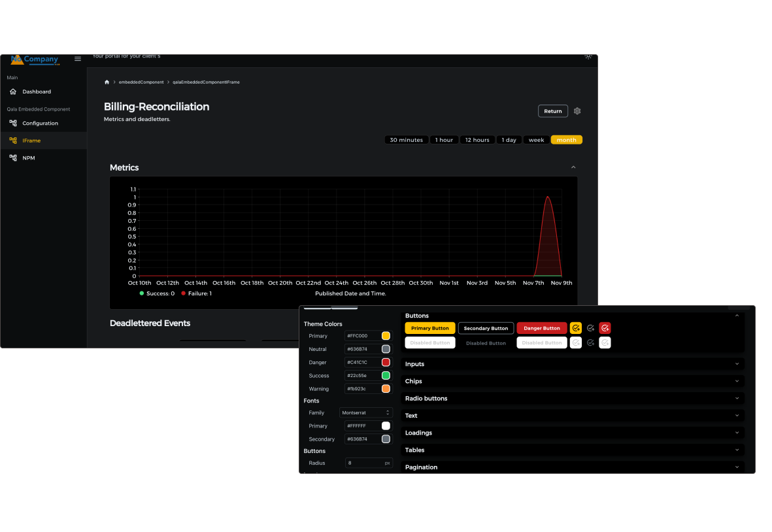The height and width of the screenshot is (532, 772).
Task: Expand the Loadings section
Action: [x=737, y=433]
